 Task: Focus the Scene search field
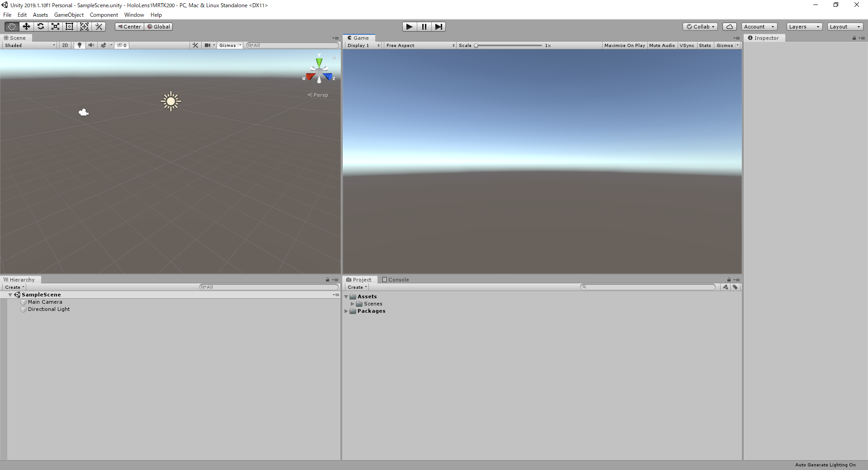coord(292,45)
